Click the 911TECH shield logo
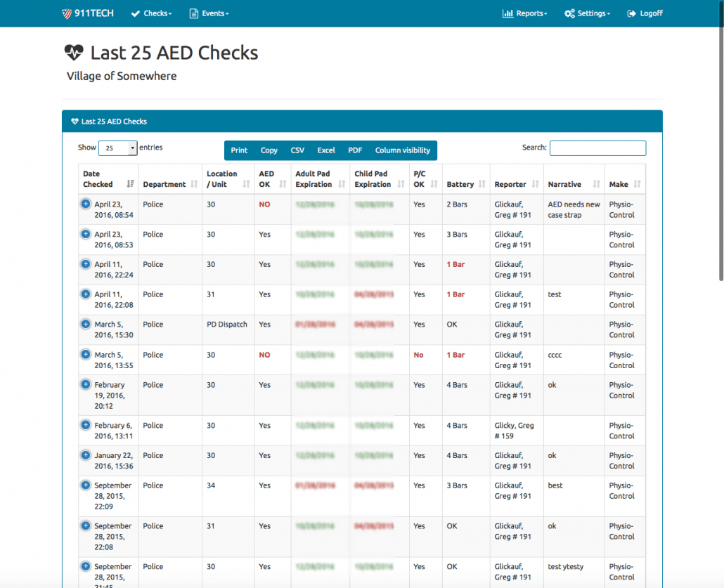The image size is (724, 588). click(x=68, y=13)
